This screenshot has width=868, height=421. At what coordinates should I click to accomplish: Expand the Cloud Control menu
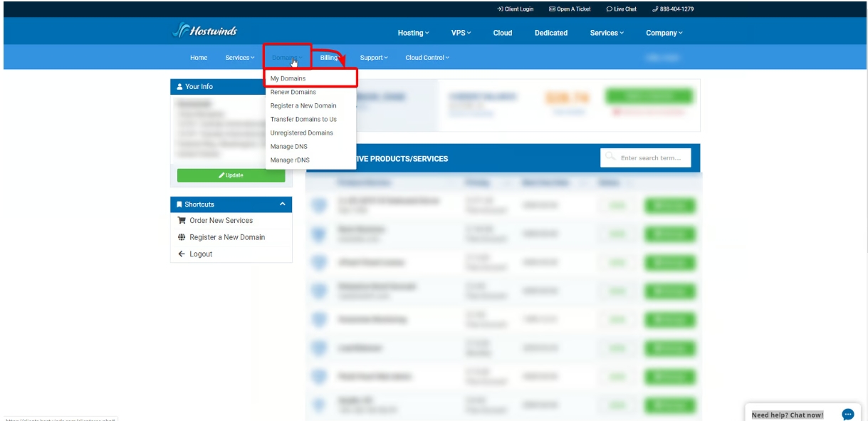point(427,58)
